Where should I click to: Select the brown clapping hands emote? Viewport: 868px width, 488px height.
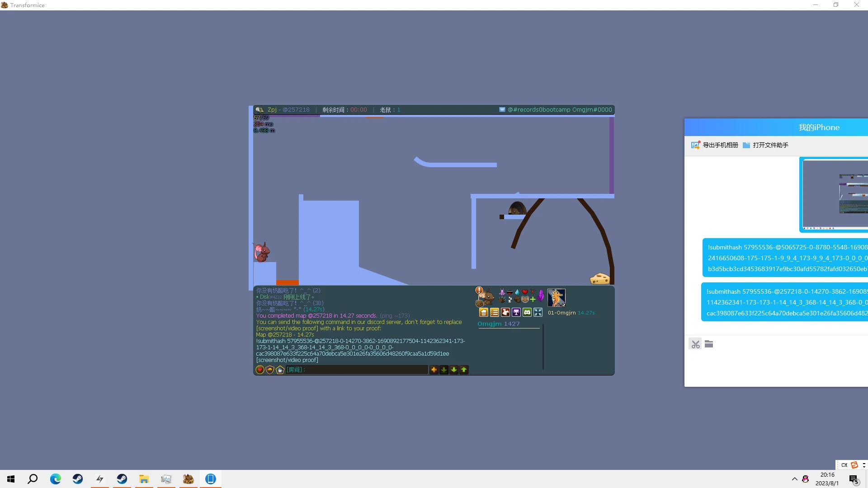coord(502,299)
